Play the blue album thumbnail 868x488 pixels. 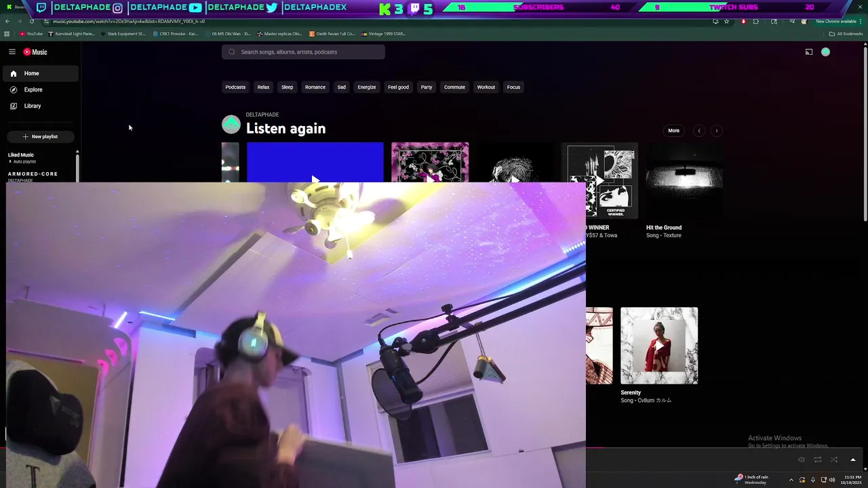pos(315,163)
